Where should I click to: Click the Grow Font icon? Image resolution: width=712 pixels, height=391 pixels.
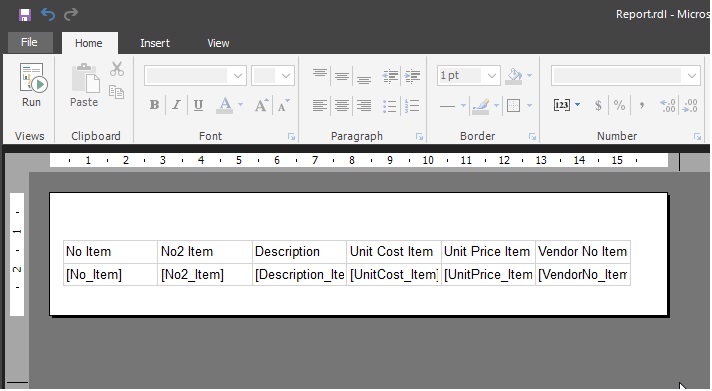tap(261, 105)
